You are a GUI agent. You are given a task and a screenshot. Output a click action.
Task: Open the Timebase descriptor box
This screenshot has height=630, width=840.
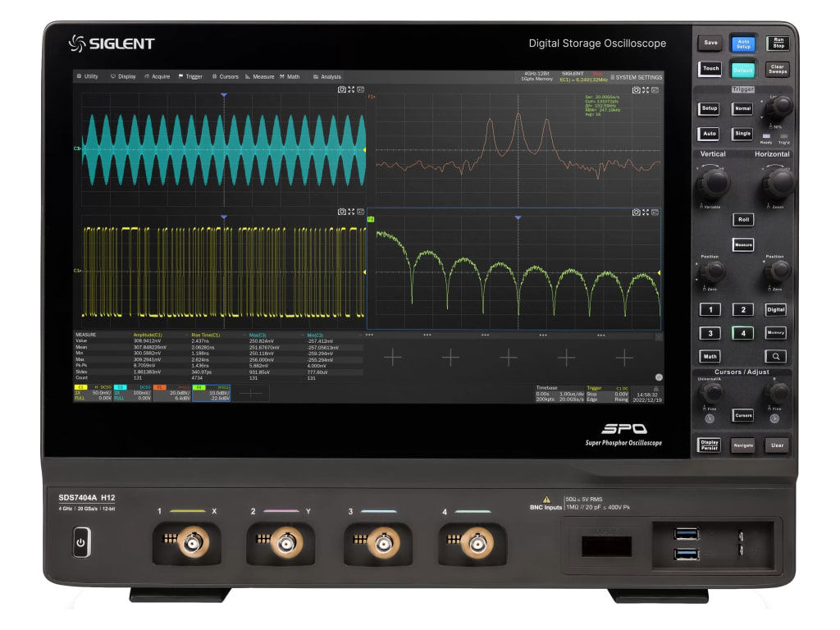point(559,394)
